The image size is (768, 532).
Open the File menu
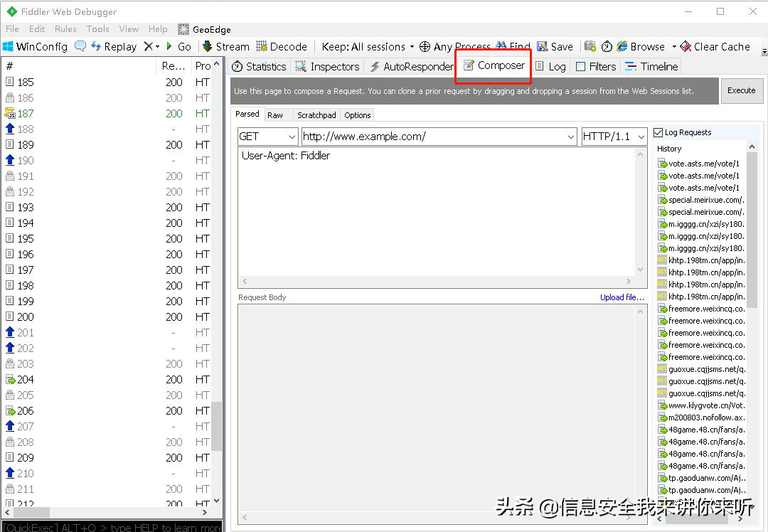pyautogui.click(x=12, y=29)
